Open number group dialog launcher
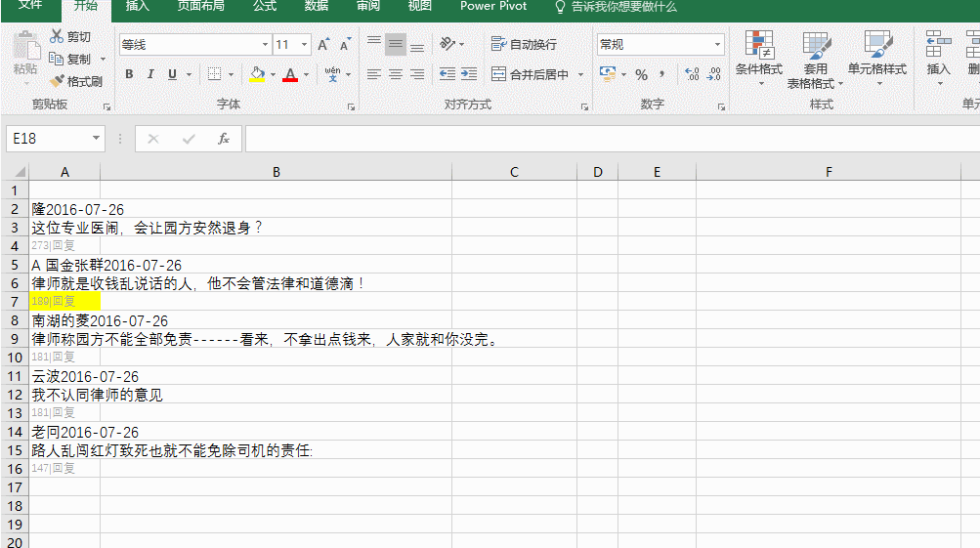This screenshot has height=548, width=980. point(721,106)
